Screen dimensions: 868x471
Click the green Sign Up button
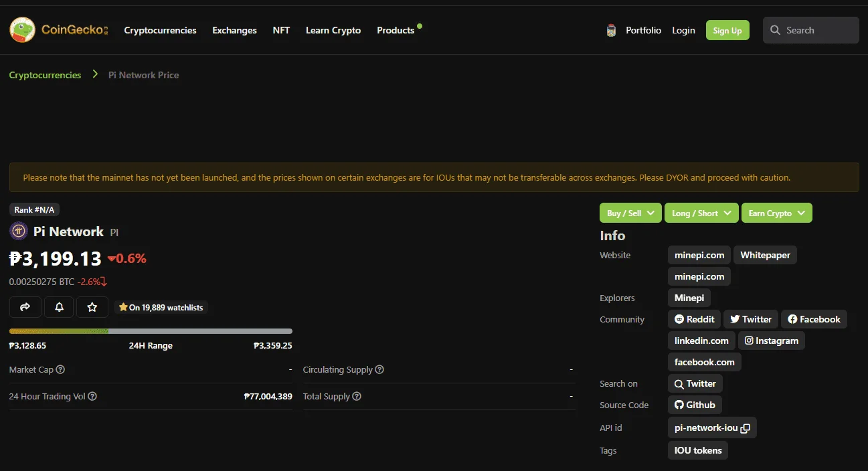click(x=727, y=30)
